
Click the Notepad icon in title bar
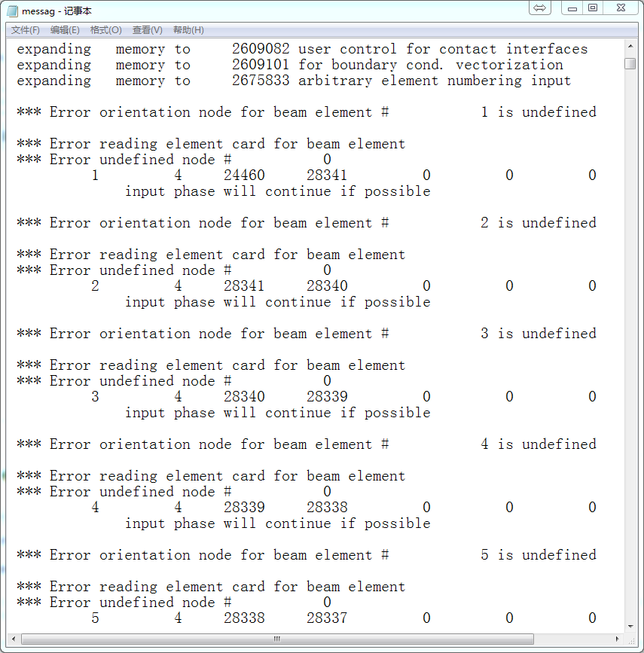[13, 11]
